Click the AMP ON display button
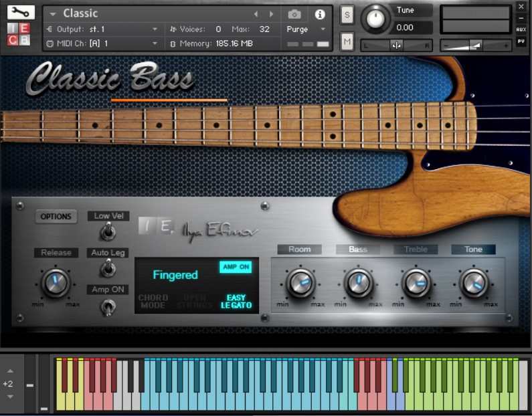The image size is (532, 416). click(236, 267)
